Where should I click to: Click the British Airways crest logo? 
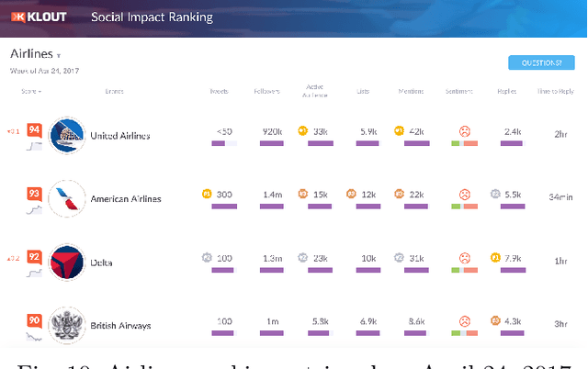tap(66, 324)
